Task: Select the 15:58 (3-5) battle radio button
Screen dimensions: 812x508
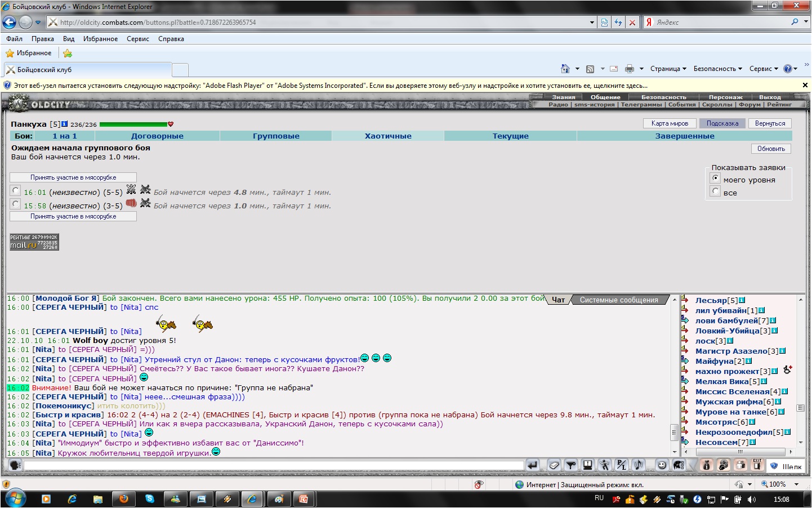Action: (16, 204)
